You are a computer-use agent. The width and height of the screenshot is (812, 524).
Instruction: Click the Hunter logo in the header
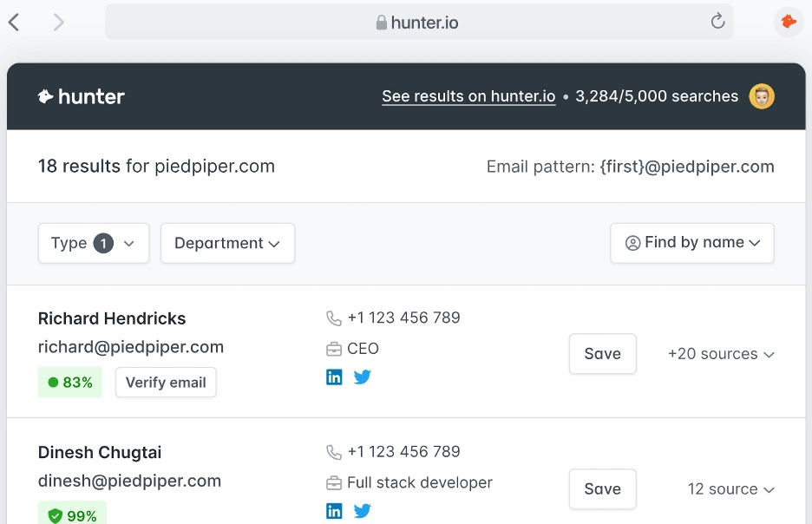[x=81, y=96]
